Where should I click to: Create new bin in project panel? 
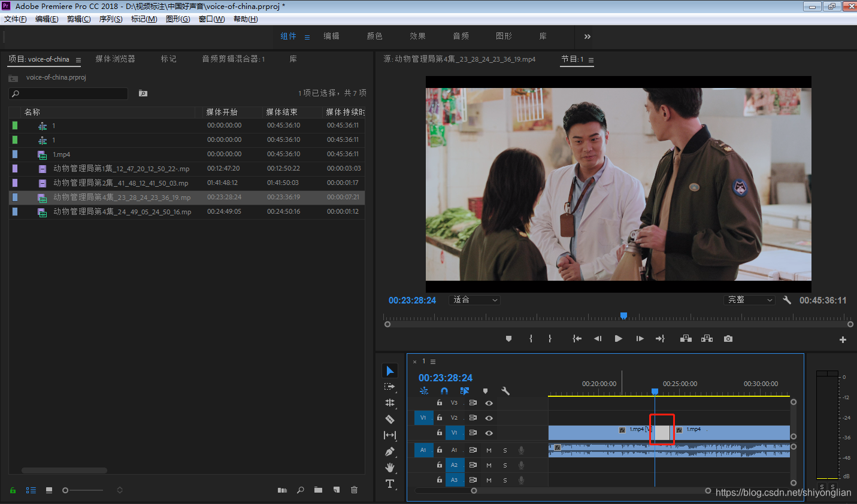318,490
